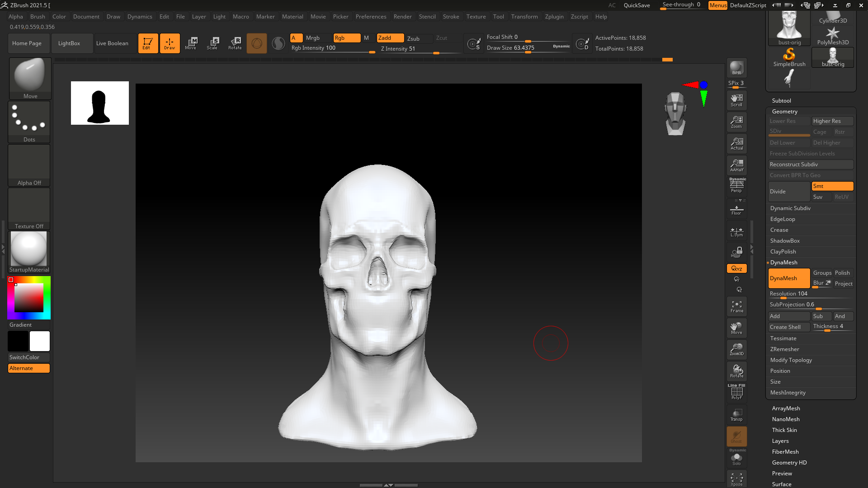This screenshot has height=488, width=868.
Task: Select the Scale gizmo tool
Action: (212, 43)
